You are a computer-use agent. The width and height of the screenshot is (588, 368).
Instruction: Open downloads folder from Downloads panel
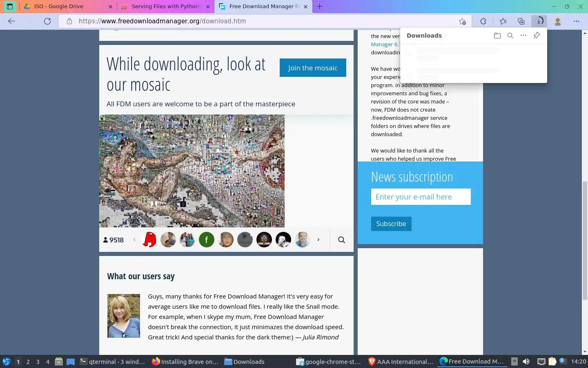[x=497, y=36]
